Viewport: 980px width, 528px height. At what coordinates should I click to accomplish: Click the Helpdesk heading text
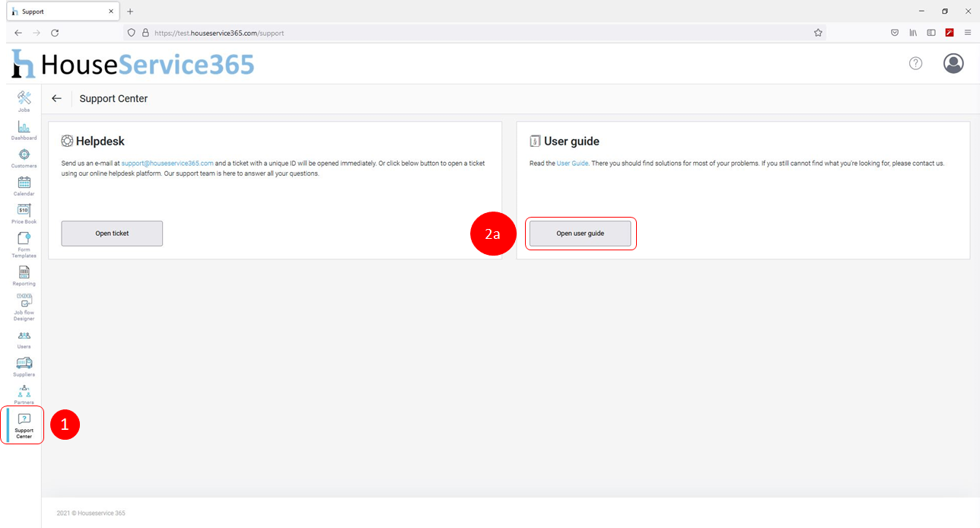pos(100,141)
